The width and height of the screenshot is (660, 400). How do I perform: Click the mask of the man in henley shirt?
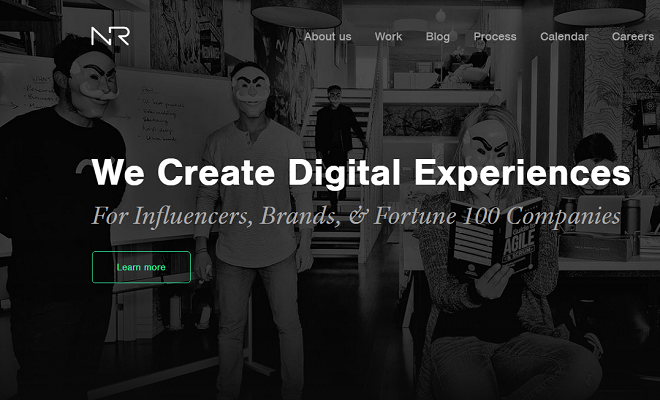pyautogui.click(x=251, y=93)
